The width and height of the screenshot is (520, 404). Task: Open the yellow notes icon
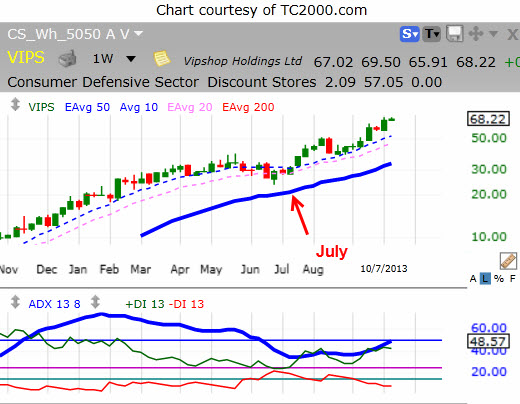click(162, 59)
